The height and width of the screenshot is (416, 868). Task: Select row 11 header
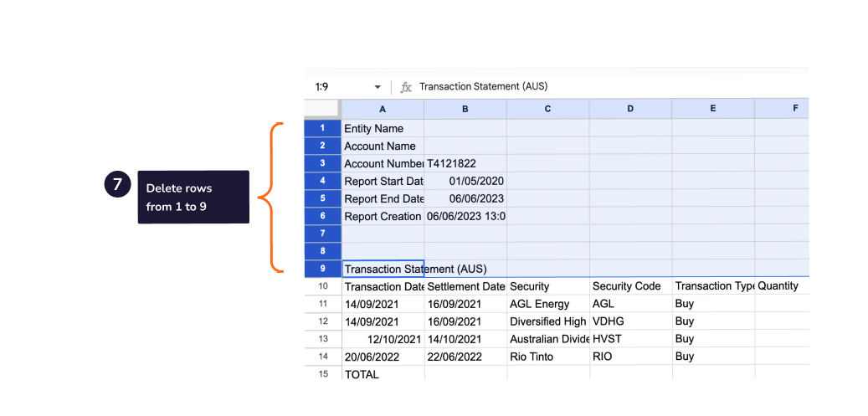pyautogui.click(x=323, y=304)
